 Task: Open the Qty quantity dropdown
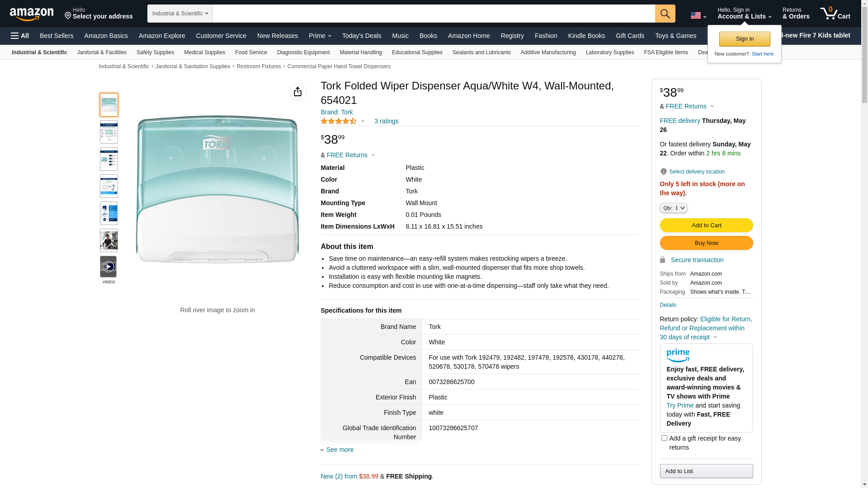[674, 208]
